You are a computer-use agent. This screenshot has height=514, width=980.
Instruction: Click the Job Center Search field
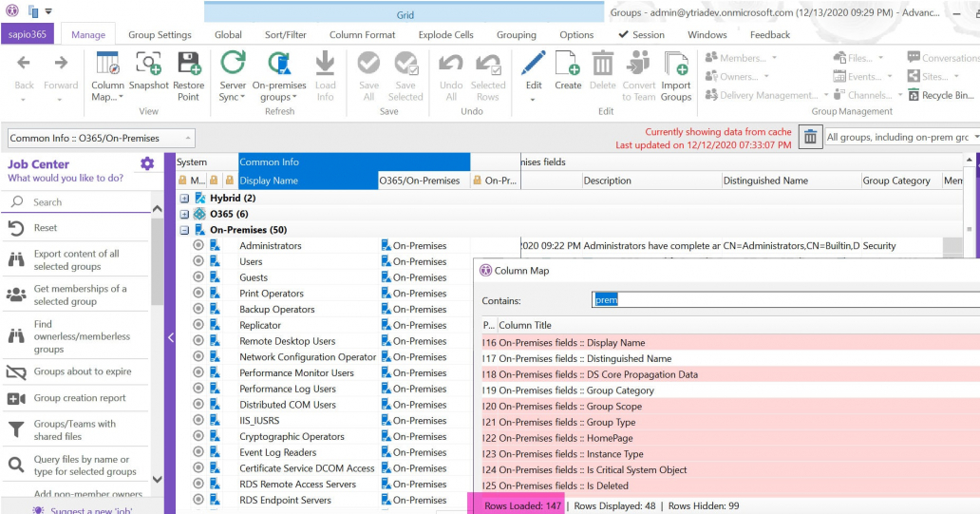pos(76,202)
